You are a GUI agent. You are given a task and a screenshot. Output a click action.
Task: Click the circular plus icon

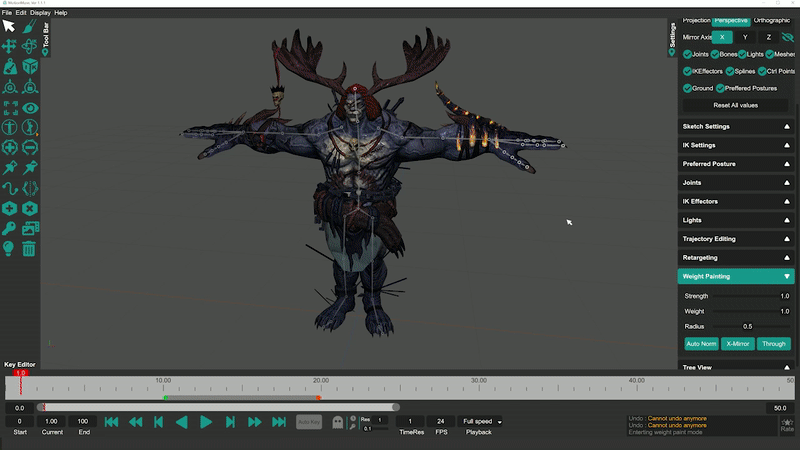[10, 147]
